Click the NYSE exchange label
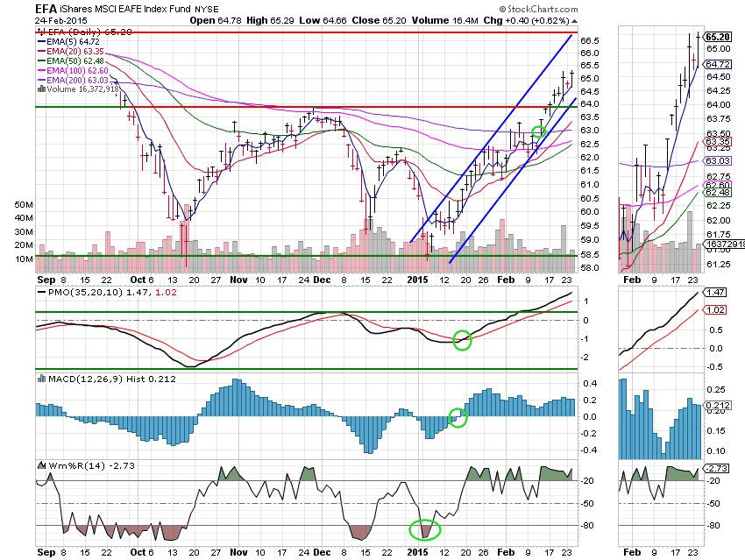745x560 pixels. coord(207,10)
